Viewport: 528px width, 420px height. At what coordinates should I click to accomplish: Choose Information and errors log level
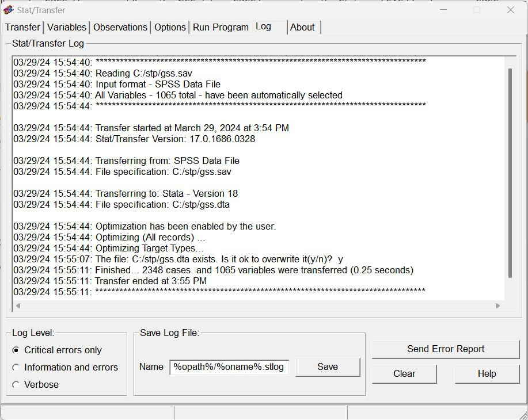pyautogui.click(x=65, y=367)
